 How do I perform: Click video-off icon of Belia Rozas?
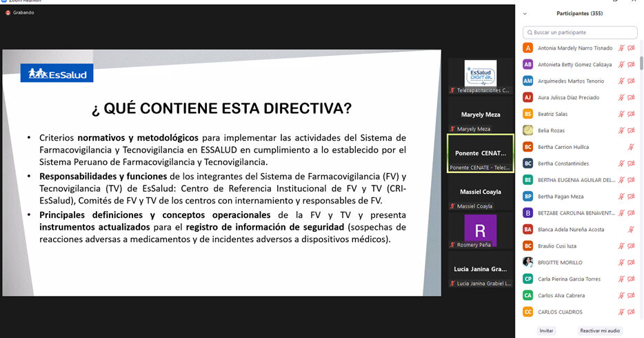click(632, 130)
